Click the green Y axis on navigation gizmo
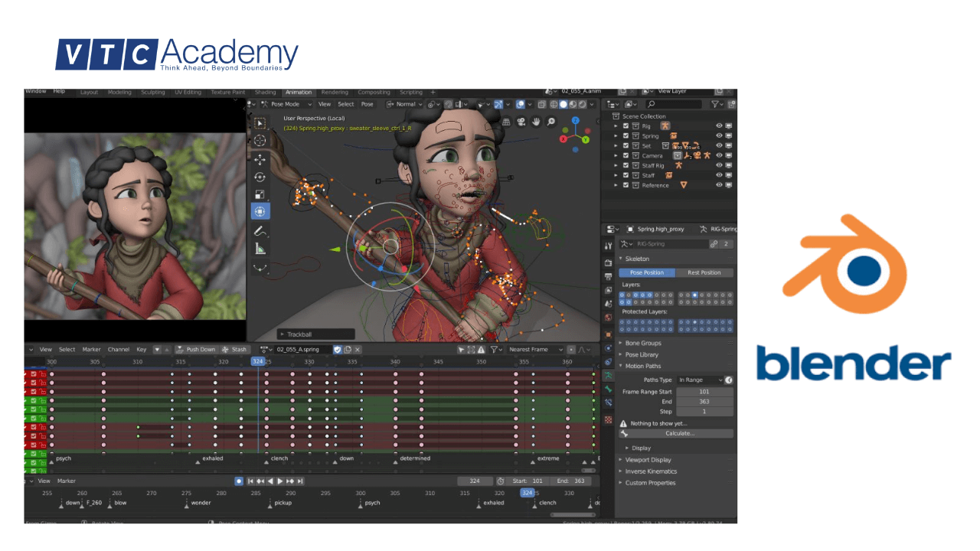The height and width of the screenshot is (551, 980). [586, 140]
